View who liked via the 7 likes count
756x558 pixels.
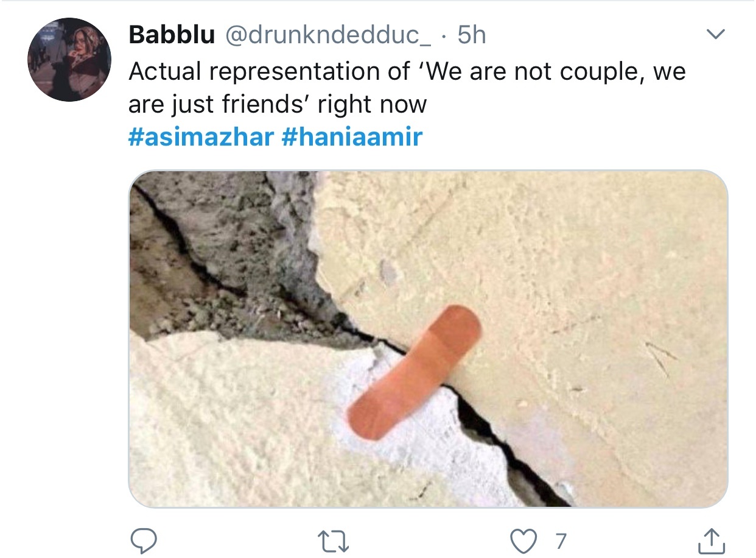pos(561,541)
